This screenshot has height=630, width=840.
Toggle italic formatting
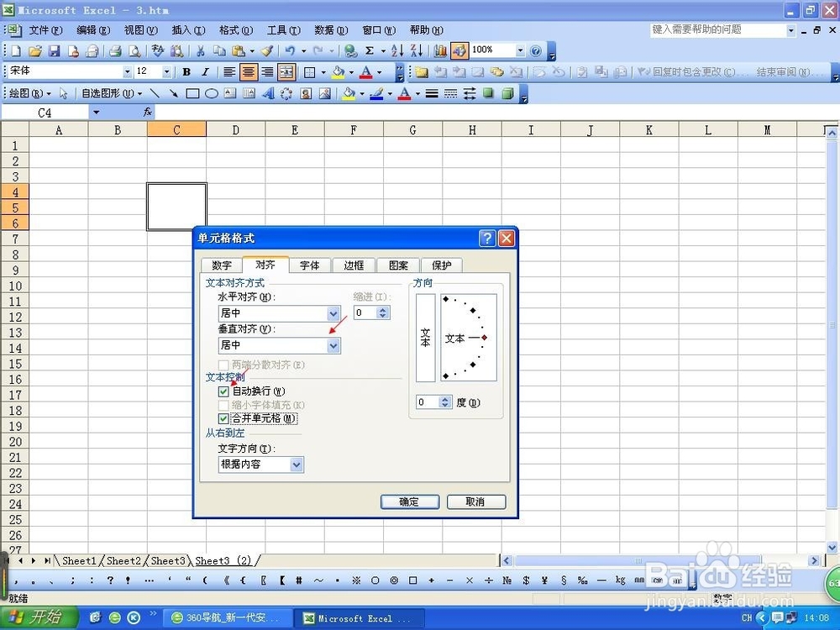pyautogui.click(x=205, y=71)
